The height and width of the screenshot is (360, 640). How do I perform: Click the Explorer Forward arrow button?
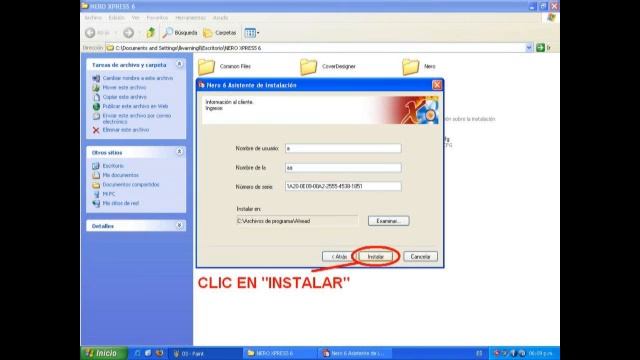click(128, 33)
